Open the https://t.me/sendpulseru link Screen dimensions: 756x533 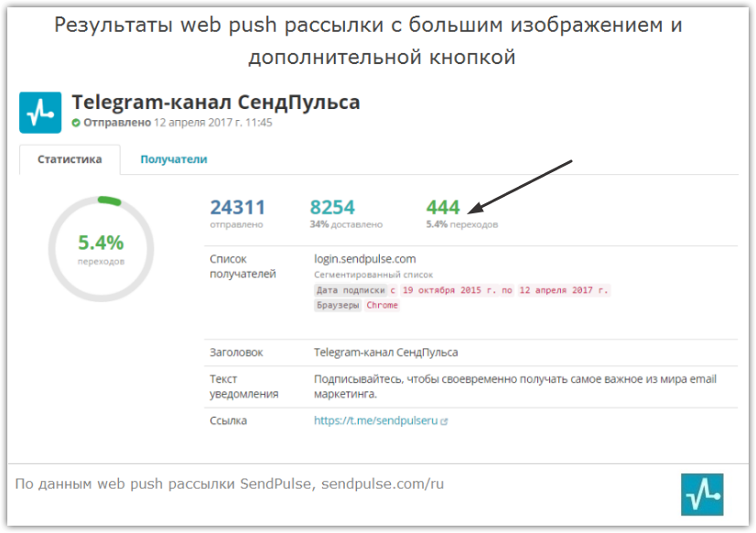coord(375,420)
